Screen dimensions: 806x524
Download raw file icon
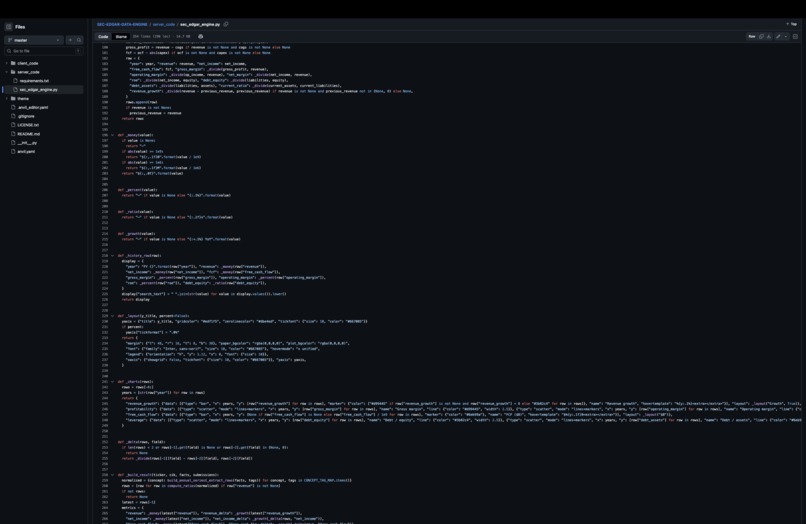pyautogui.click(x=768, y=37)
